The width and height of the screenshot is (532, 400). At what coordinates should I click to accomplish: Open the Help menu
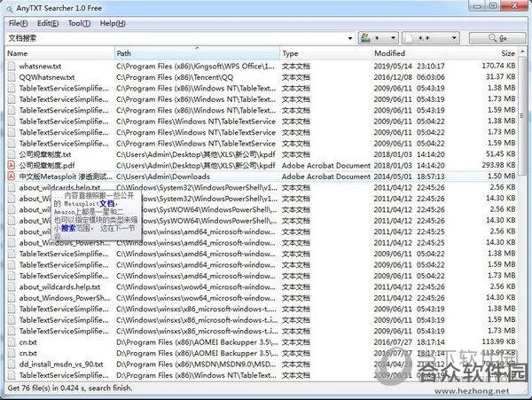coord(113,23)
